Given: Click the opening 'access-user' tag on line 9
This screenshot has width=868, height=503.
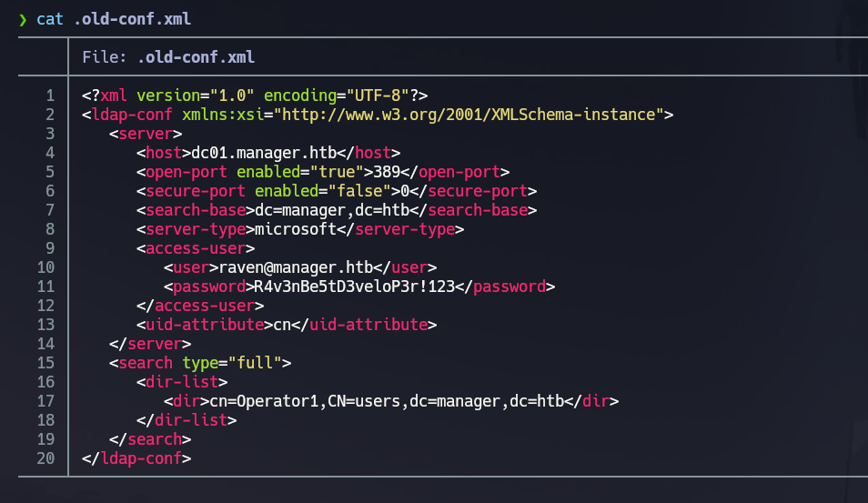Looking at the screenshot, I should 196,248.
